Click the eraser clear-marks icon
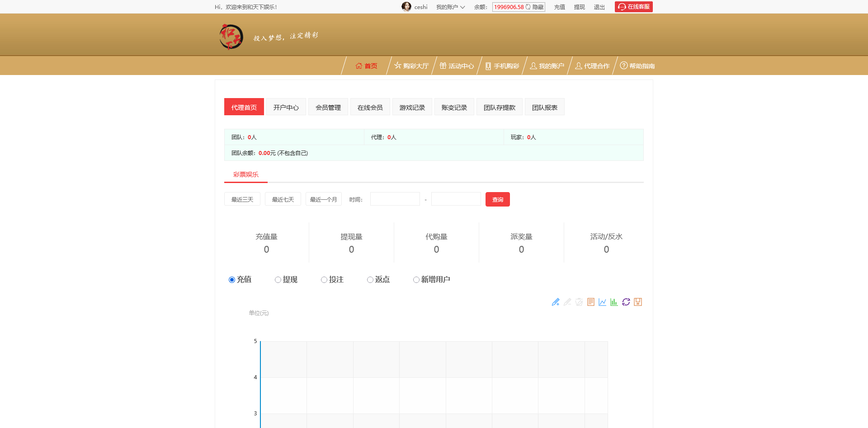 point(579,302)
